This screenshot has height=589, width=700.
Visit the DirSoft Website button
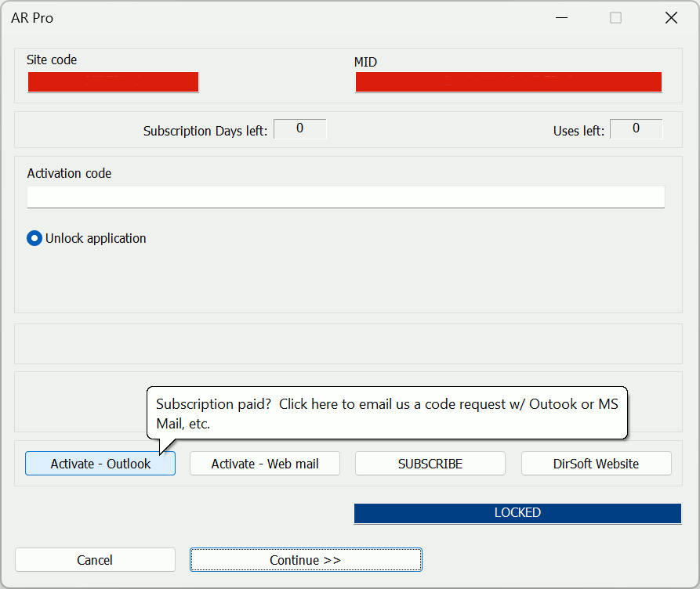point(596,464)
